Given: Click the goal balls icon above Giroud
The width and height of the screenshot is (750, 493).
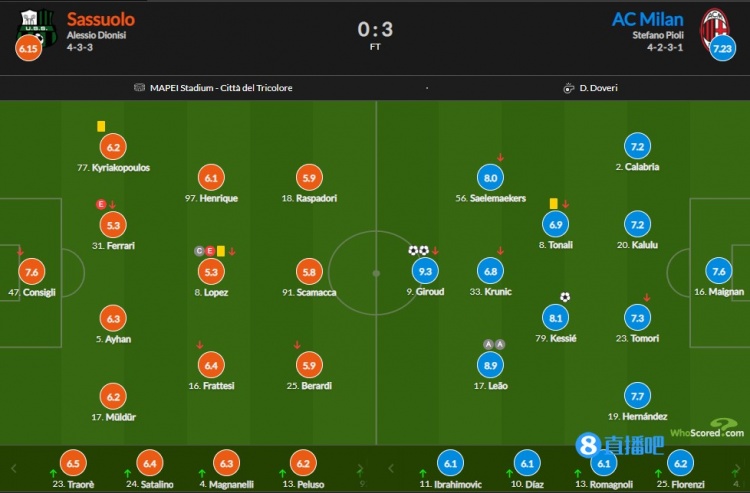Looking at the screenshot, I should [418, 250].
